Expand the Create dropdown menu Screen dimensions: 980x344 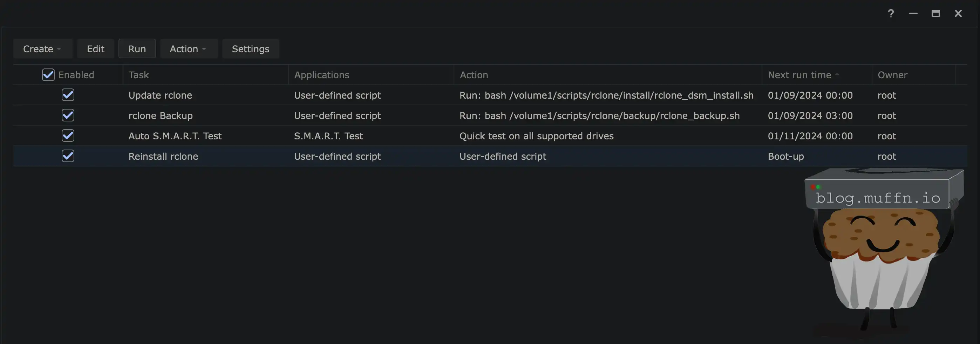[42, 49]
